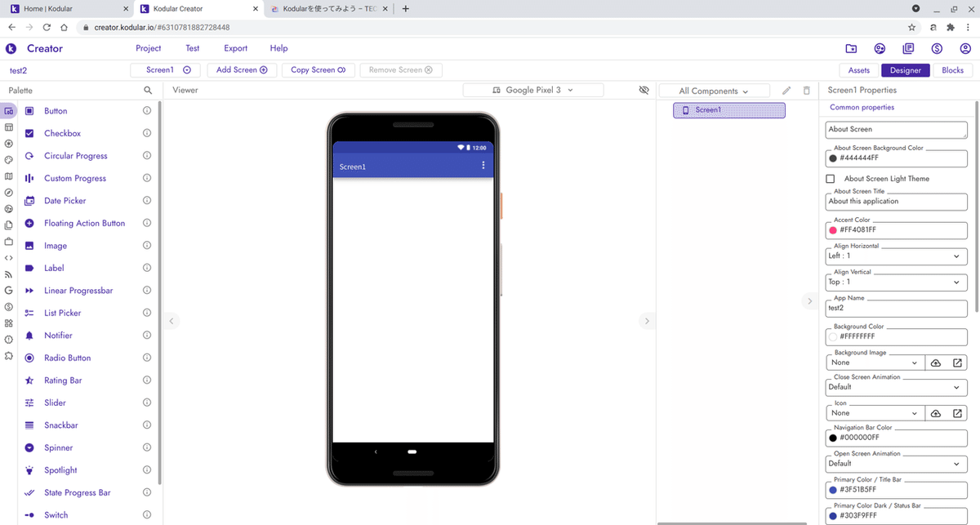Show info for Notifier component

147,336
